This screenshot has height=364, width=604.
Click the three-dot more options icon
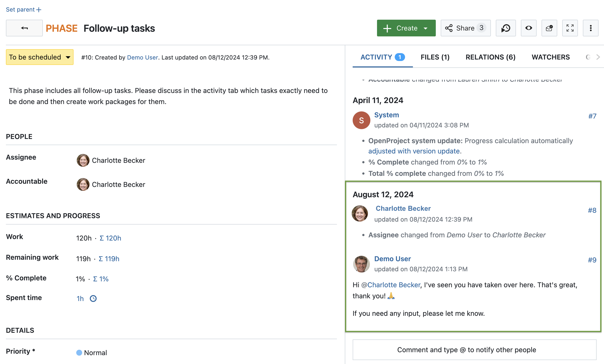coord(590,28)
